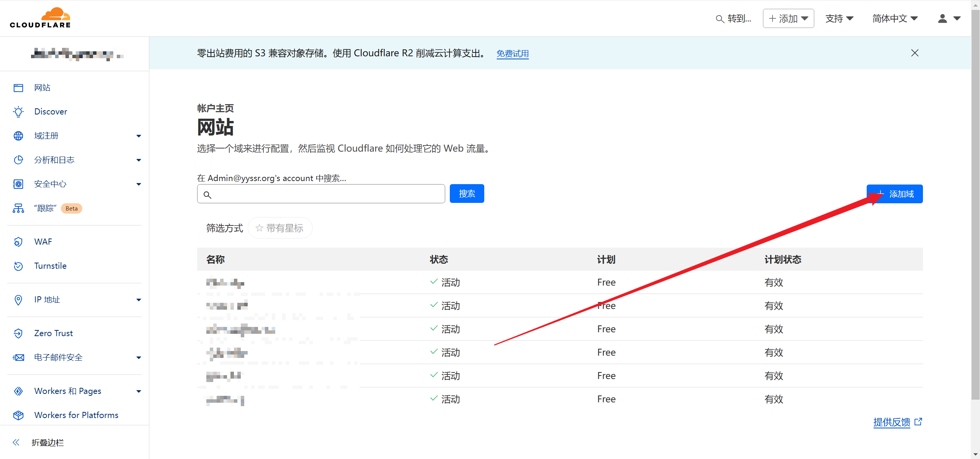Click the Cloudflare logo
Image resolution: width=980 pixels, height=459 pixels.
40,18
